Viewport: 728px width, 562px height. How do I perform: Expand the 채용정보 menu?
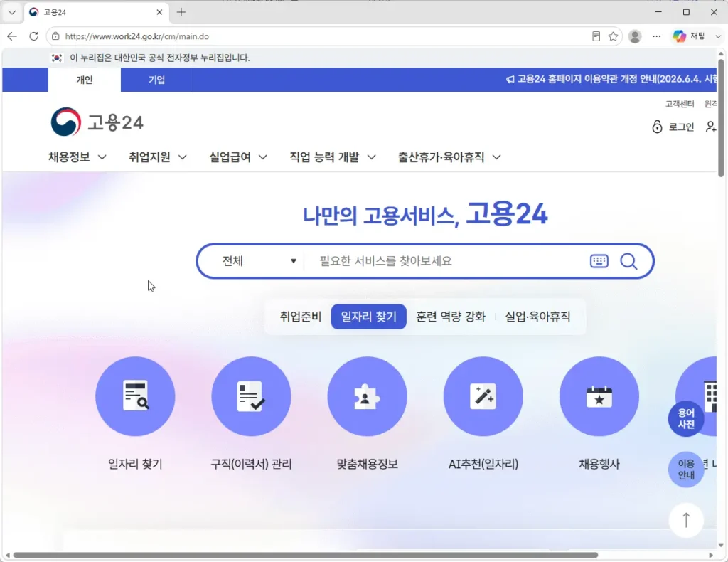click(77, 157)
